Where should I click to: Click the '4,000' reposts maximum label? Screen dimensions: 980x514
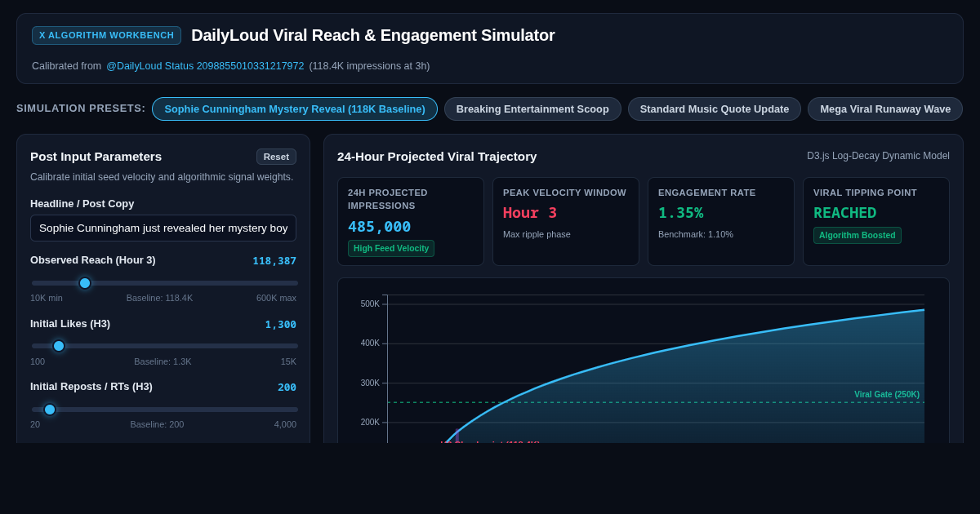pyautogui.click(x=285, y=424)
